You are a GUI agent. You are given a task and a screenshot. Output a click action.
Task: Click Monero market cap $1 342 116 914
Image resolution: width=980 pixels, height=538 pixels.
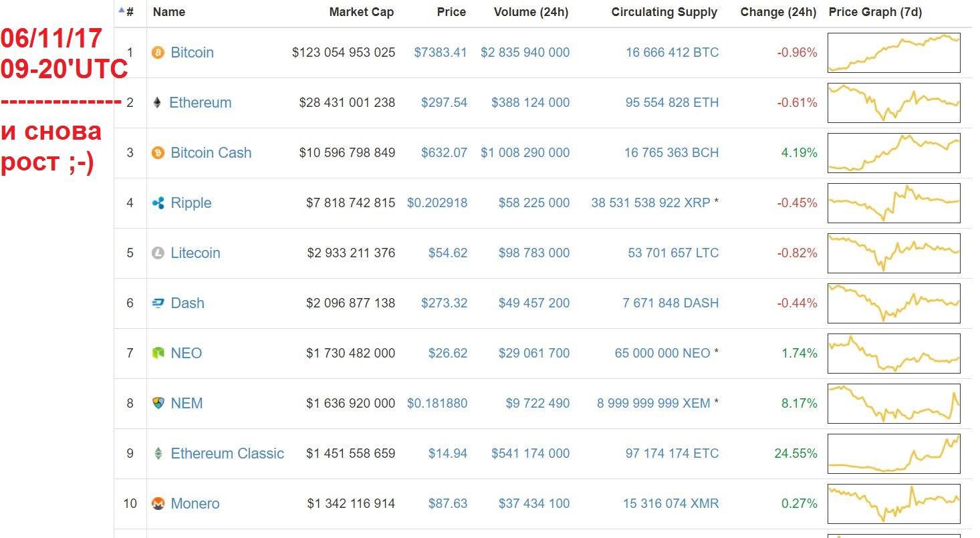coord(351,503)
